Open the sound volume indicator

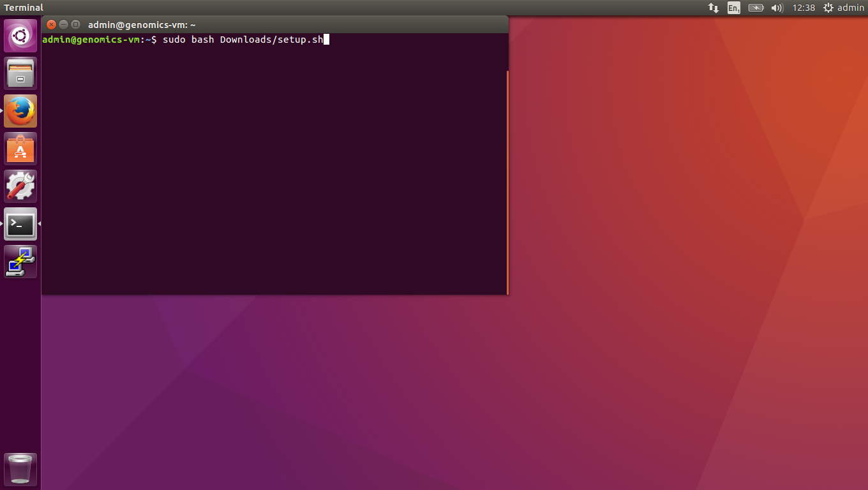click(x=777, y=8)
